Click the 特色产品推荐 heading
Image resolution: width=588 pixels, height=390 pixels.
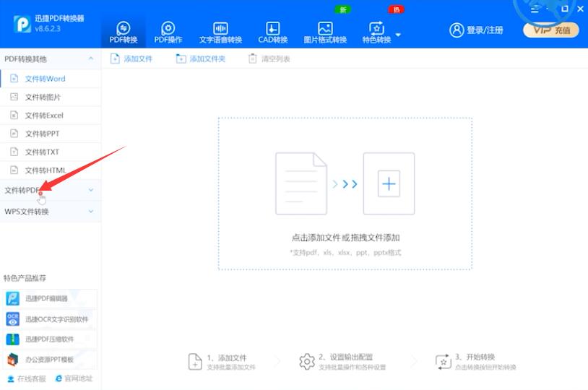click(x=25, y=278)
